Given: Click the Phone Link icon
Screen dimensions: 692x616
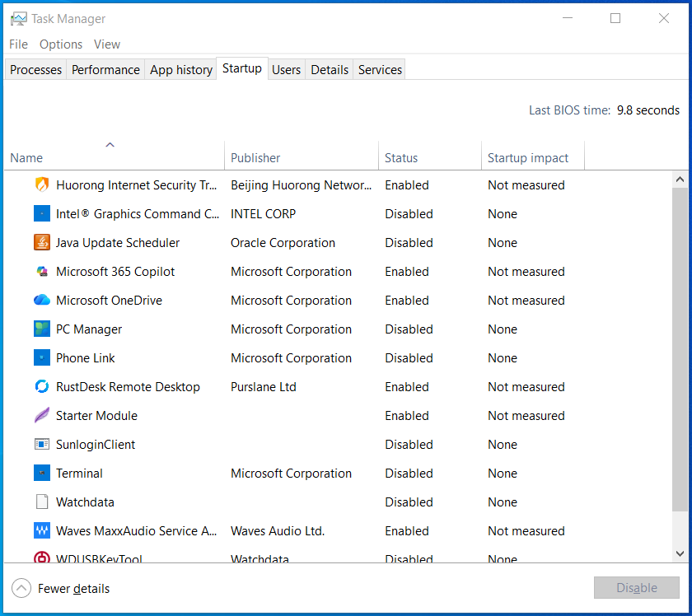Looking at the screenshot, I should (42, 358).
